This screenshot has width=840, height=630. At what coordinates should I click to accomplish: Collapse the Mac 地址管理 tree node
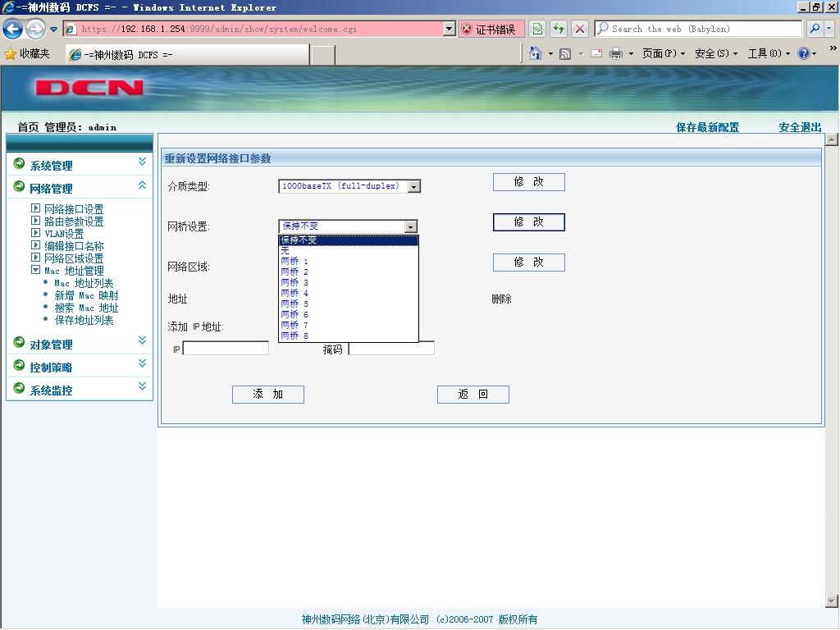point(35,270)
